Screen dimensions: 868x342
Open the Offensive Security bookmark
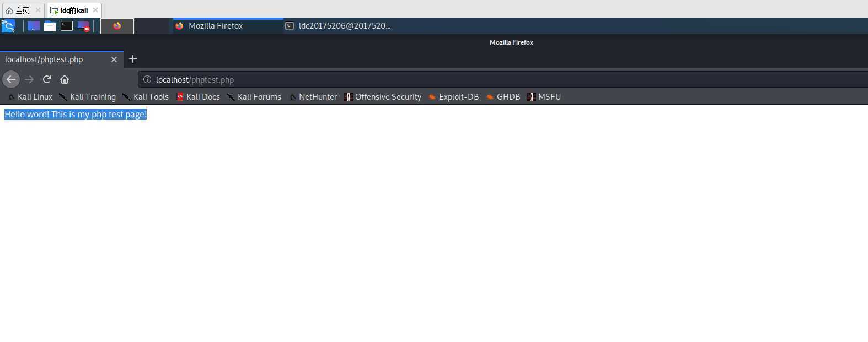coord(383,97)
